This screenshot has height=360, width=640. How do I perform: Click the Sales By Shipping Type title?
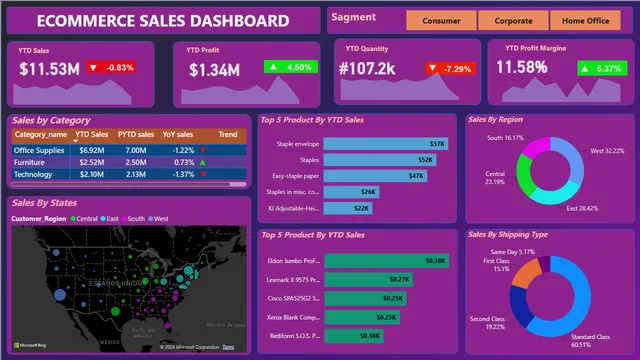(x=508, y=235)
